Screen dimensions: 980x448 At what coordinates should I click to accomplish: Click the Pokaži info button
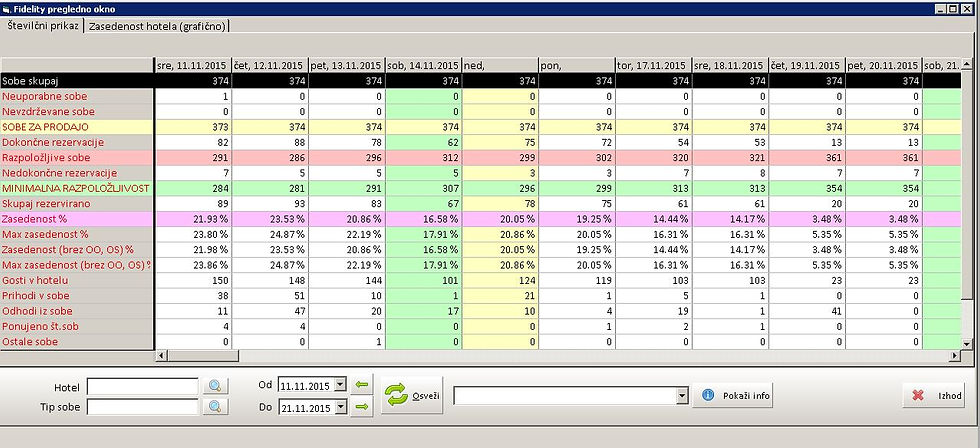[732, 396]
